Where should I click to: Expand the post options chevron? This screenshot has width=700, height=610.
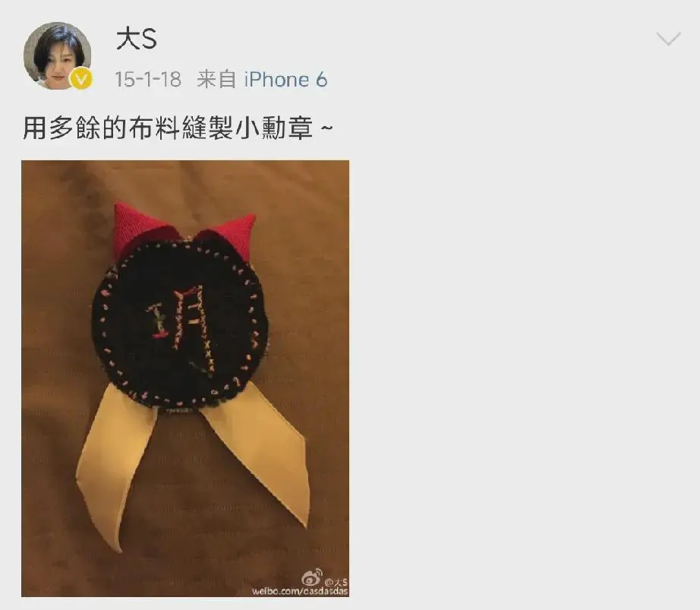click(668, 39)
